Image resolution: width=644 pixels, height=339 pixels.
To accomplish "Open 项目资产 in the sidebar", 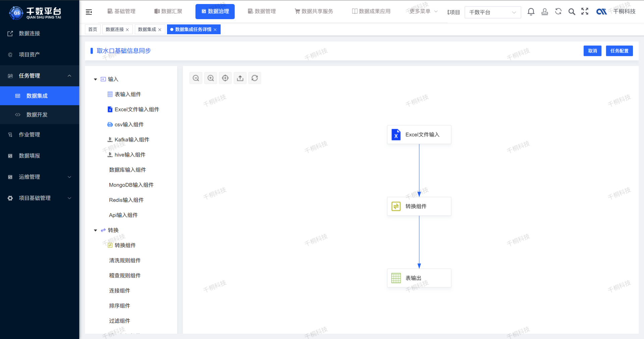I will (x=40, y=55).
